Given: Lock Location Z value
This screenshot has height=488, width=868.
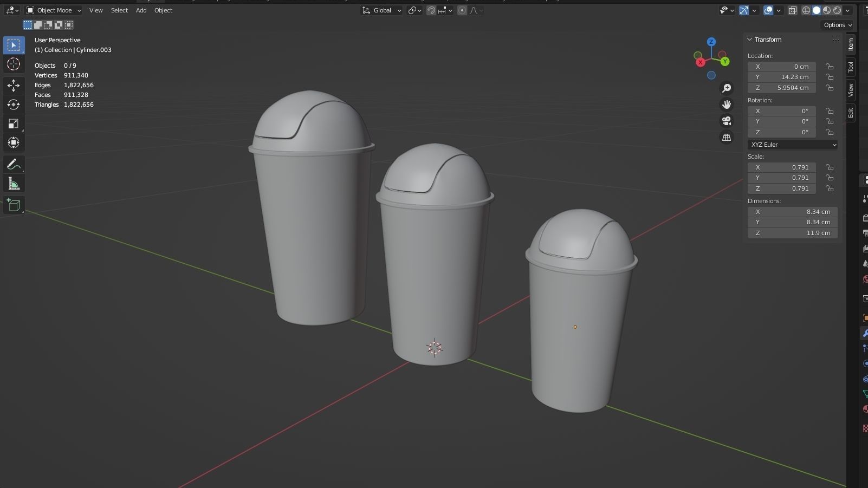Looking at the screenshot, I should click(830, 88).
